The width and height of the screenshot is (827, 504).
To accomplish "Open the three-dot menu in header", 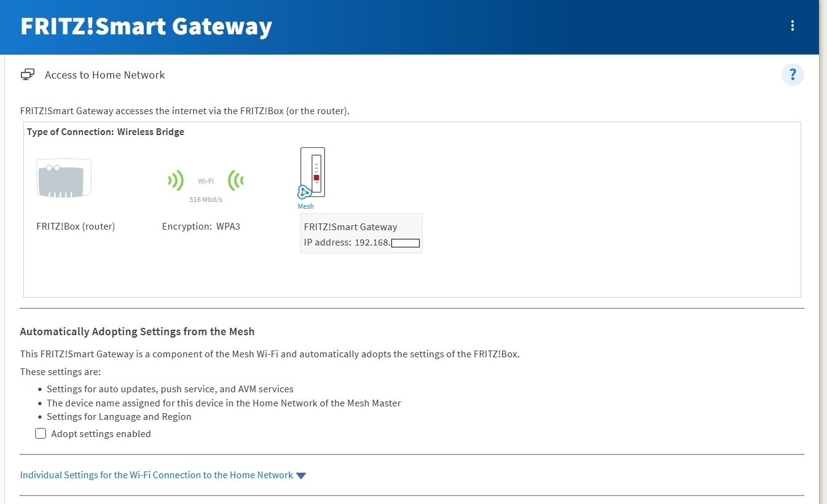I will coord(793,26).
